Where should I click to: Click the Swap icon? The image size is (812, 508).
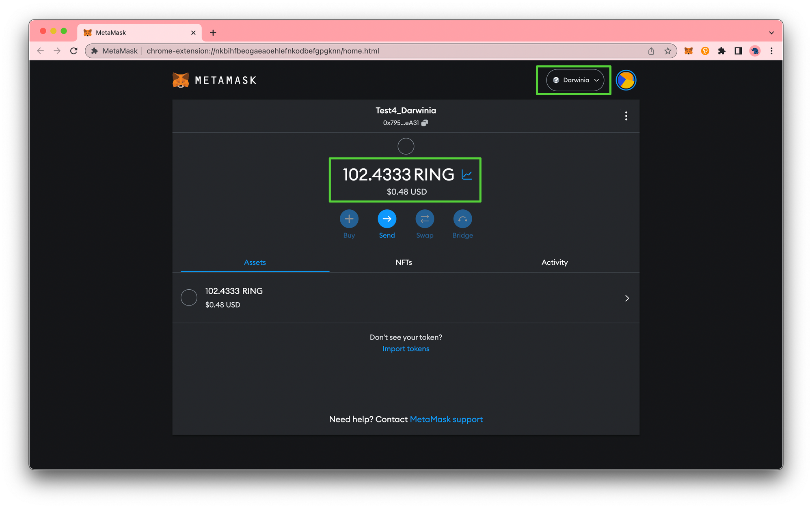pos(425,219)
